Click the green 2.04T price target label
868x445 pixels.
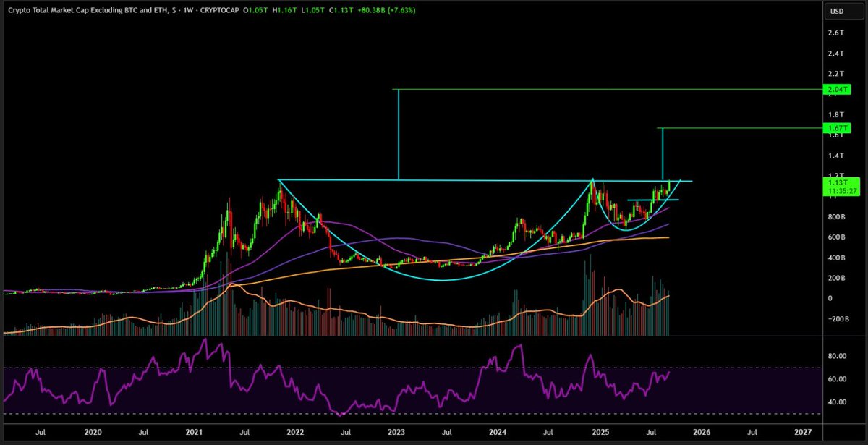click(x=836, y=90)
